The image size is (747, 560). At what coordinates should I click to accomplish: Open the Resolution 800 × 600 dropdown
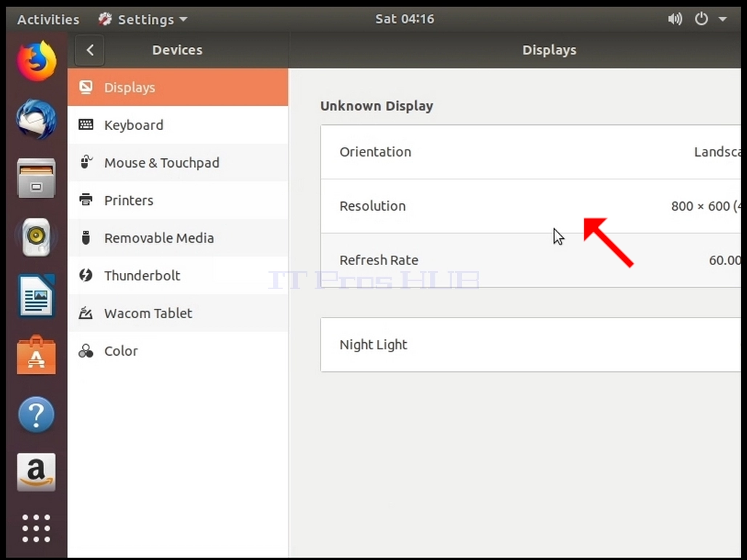(x=530, y=206)
